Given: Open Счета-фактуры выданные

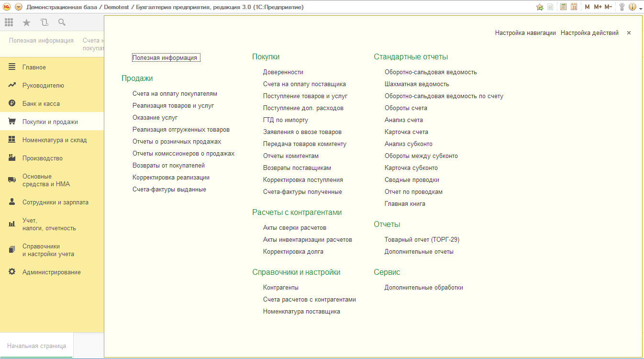Looking at the screenshot, I should 169,190.
